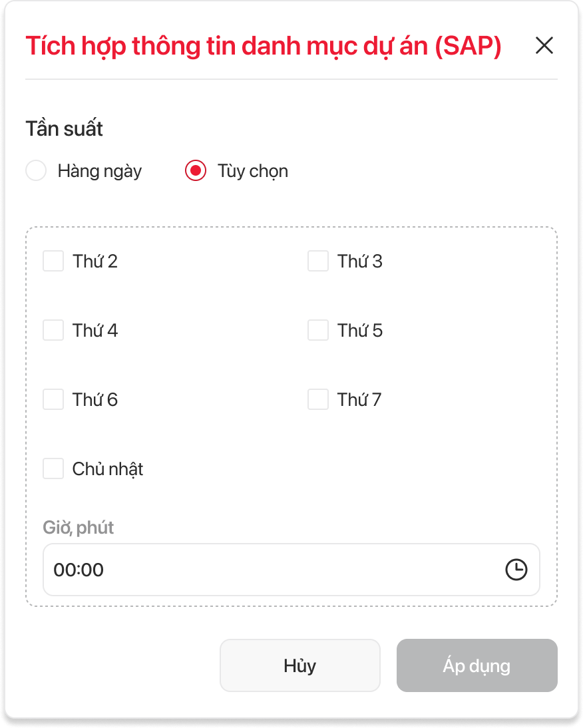583x728 pixels.
Task: Select the Hàng ngày radio button
Action: click(36, 171)
